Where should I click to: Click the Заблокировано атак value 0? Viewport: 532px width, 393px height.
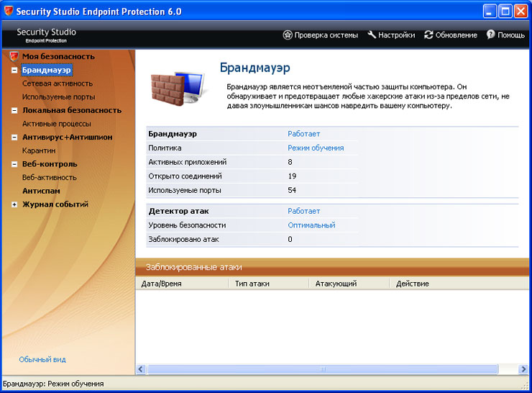point(290,239)
